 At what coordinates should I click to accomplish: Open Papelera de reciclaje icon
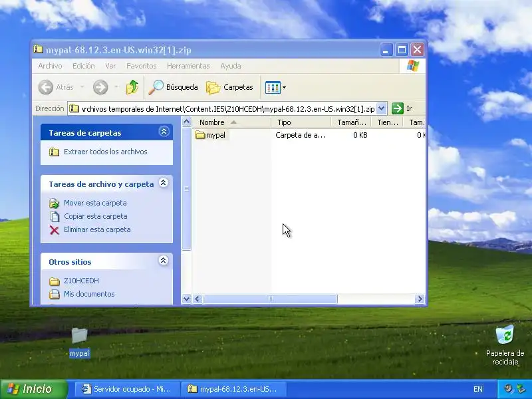pos(505,344)
